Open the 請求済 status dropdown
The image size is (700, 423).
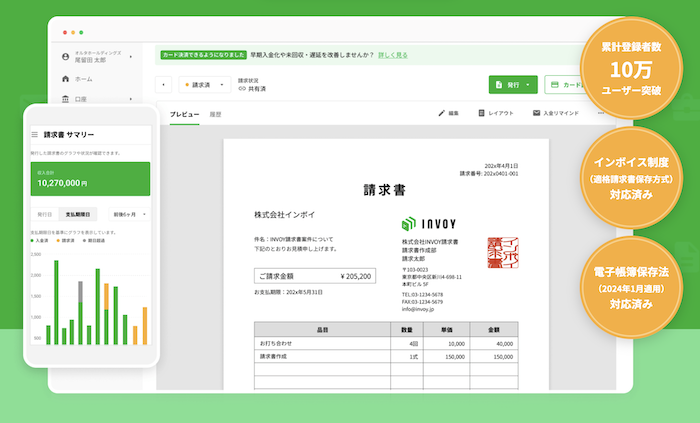[x=204, y=85]
